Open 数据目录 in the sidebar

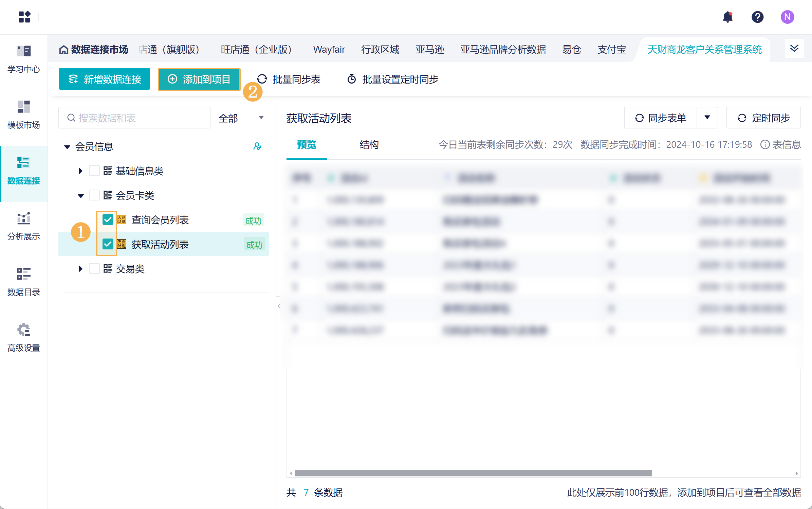click(24, 282)
